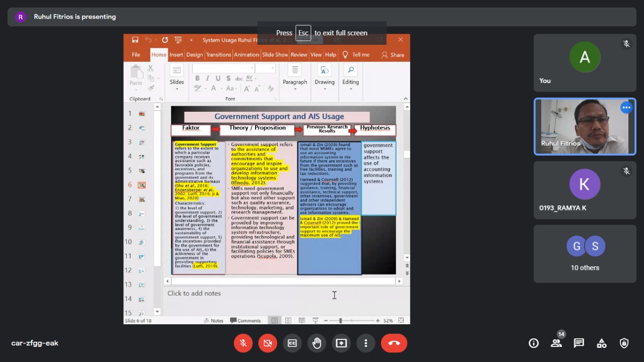Viewport: 644px width, 362px height.
Task: Start Slide Show from the status bar icon
Action: tap(315, 321)
